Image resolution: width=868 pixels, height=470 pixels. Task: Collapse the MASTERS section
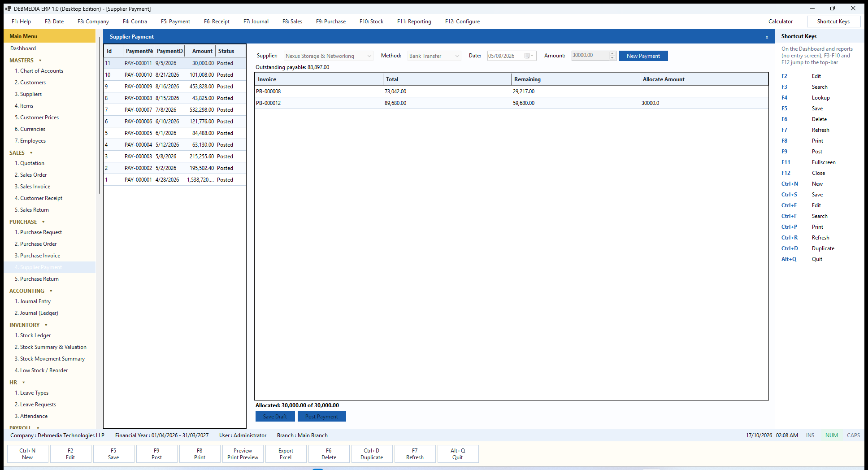pyautogui.click(x=40, y=61)
